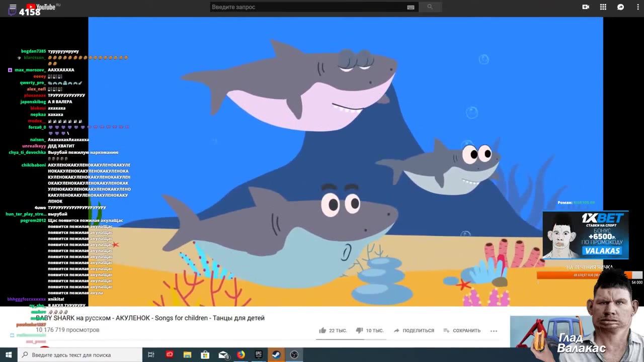Click the YouTube search magnifier button
The width and height of the screenshot is (644, 362).
pyautogui.click(x=430, y=7)
